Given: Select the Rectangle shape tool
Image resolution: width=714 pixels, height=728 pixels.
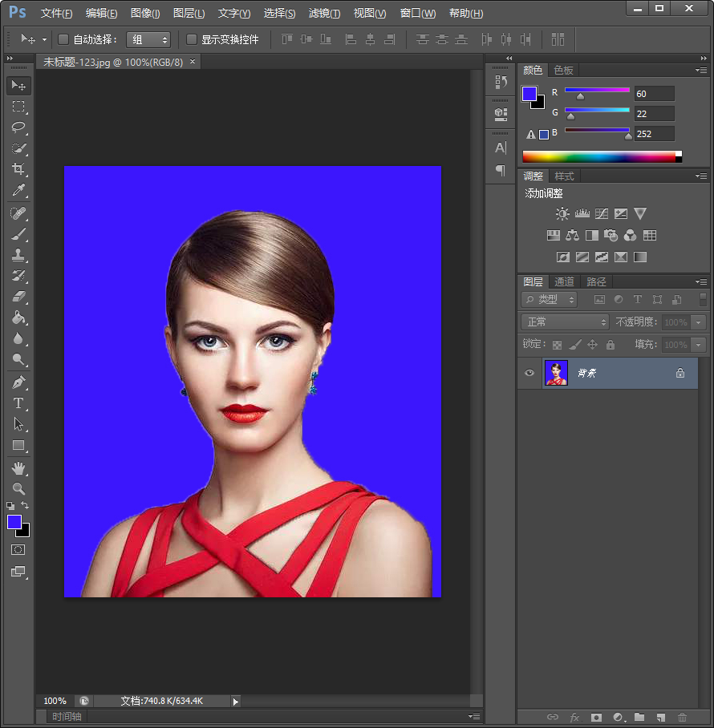Looking at the screenshot, I should coord(18,445).
